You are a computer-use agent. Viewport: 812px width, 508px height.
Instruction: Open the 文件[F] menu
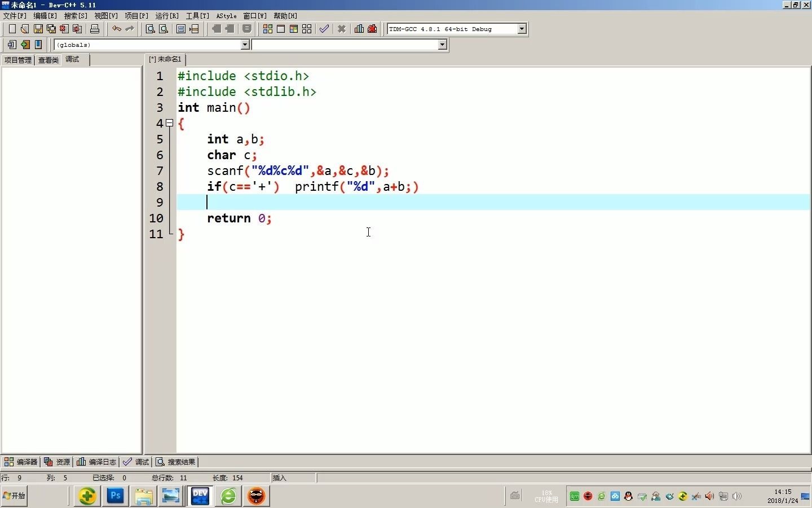pyautogui.click(x=15, y=16)
